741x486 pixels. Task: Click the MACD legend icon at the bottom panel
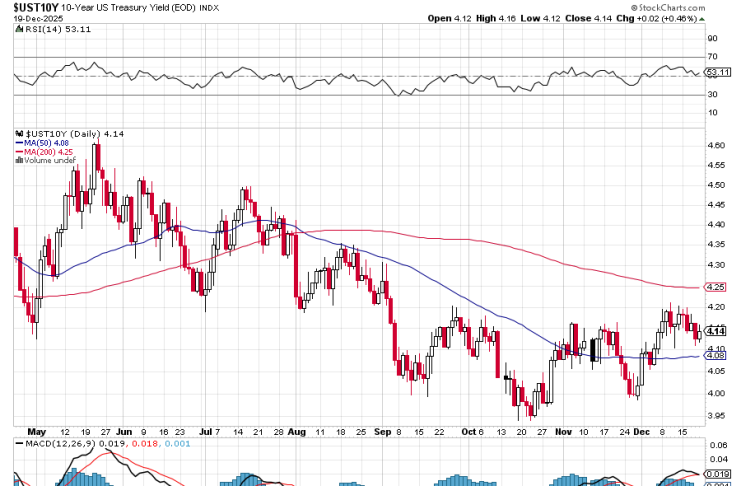click(18, 443)
